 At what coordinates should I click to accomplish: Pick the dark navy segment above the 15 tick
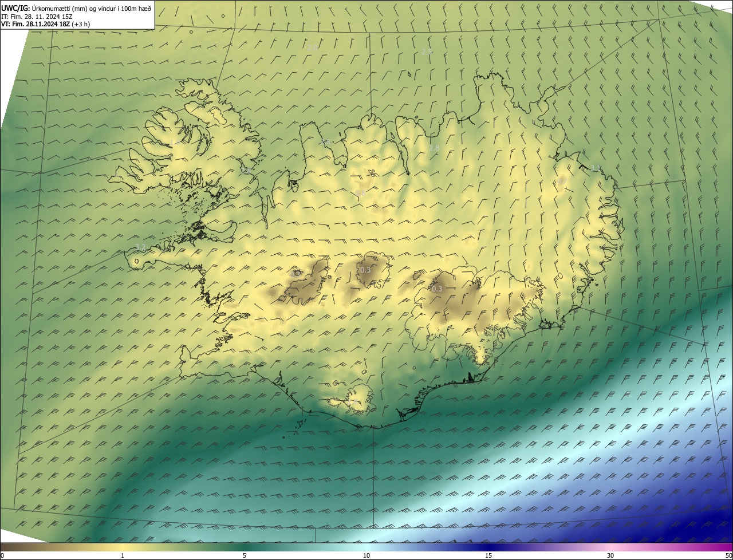click(488, 547)
